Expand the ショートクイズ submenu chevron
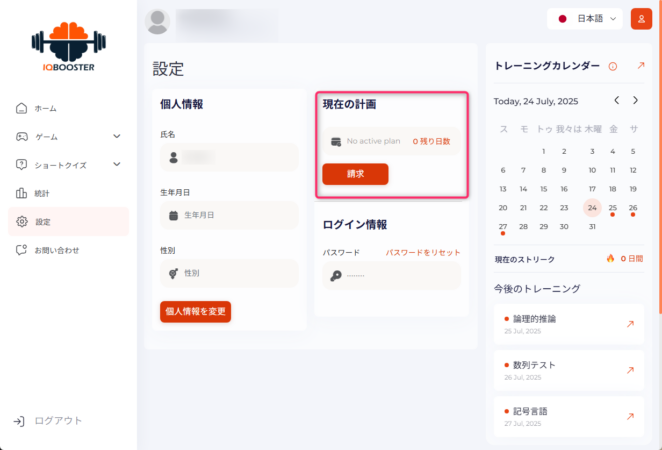Screen dimensions: 662x450 pos(117,164)
